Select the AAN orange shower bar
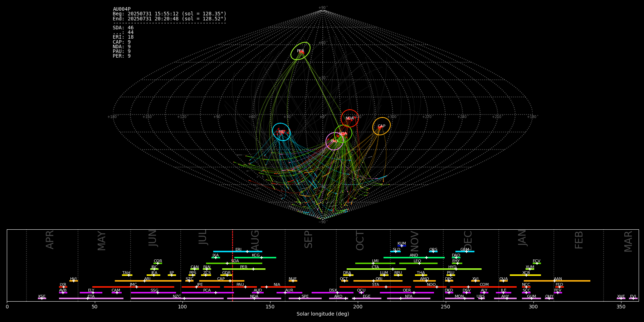 click(557, 281)
